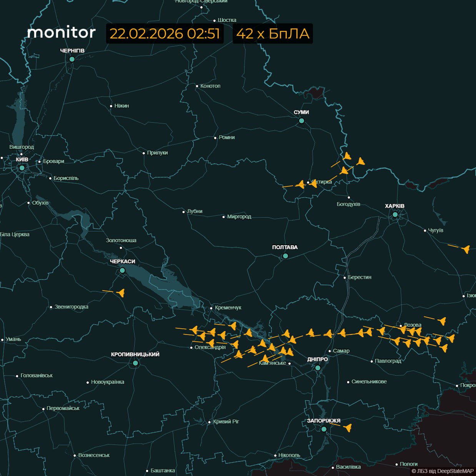Click the Чернігів city marker dot
The height and width of the screenshot is (476, 476).
coord(72,59)
